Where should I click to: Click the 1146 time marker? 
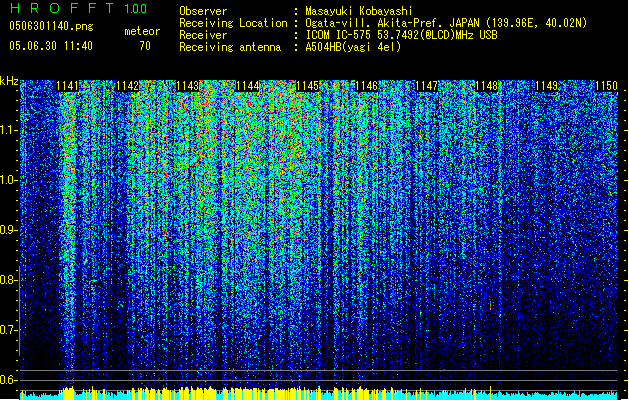pyautogui.click(x=367, y=86)
